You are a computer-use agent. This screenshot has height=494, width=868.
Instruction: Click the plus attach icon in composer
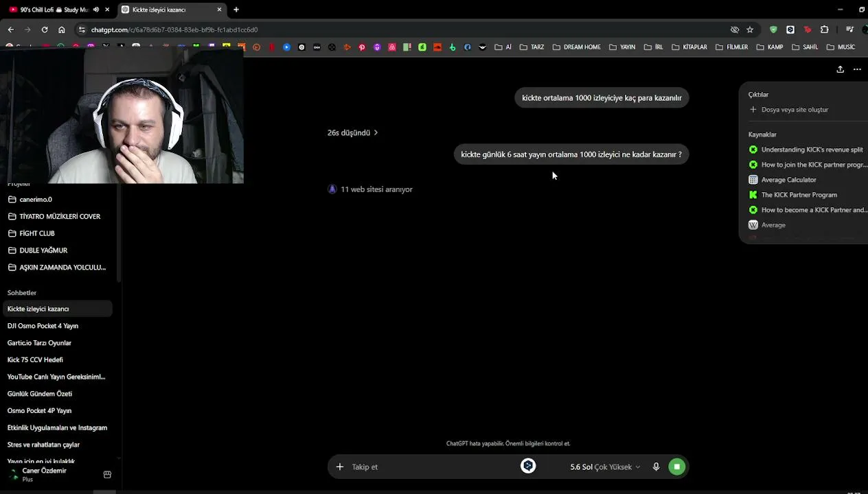pyautogui.click(x=339, y=467)
